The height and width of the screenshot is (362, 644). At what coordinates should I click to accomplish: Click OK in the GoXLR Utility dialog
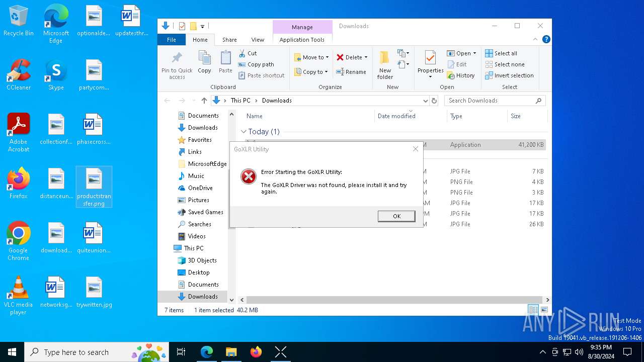396,216
